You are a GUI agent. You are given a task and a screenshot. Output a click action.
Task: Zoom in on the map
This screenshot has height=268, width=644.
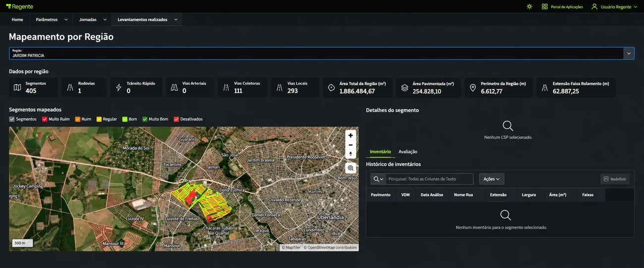tap(351, 135)
